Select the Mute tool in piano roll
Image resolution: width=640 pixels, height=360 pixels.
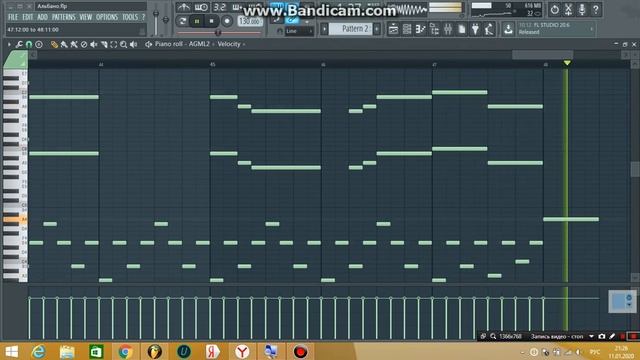[x=94, y=44]
